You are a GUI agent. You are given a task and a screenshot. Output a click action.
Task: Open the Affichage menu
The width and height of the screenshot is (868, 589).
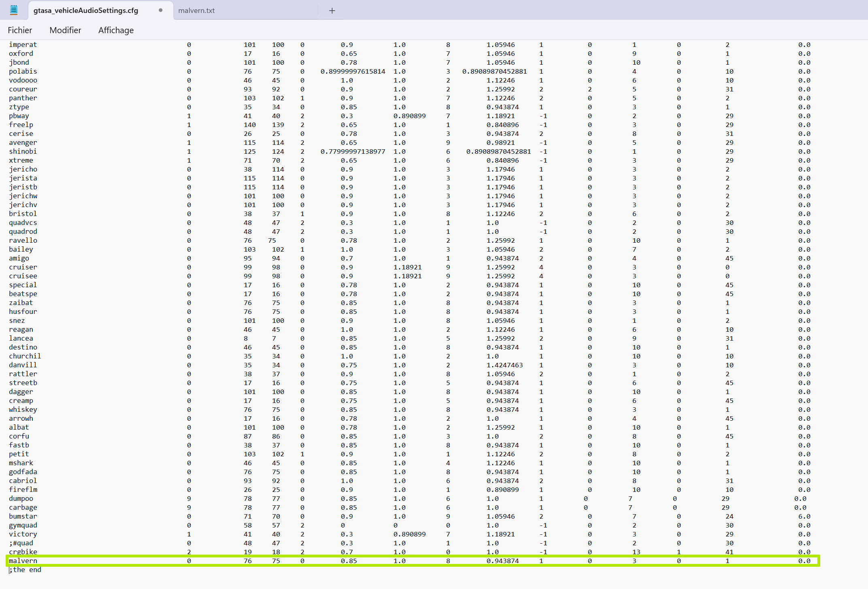click(x=116, y=30)
